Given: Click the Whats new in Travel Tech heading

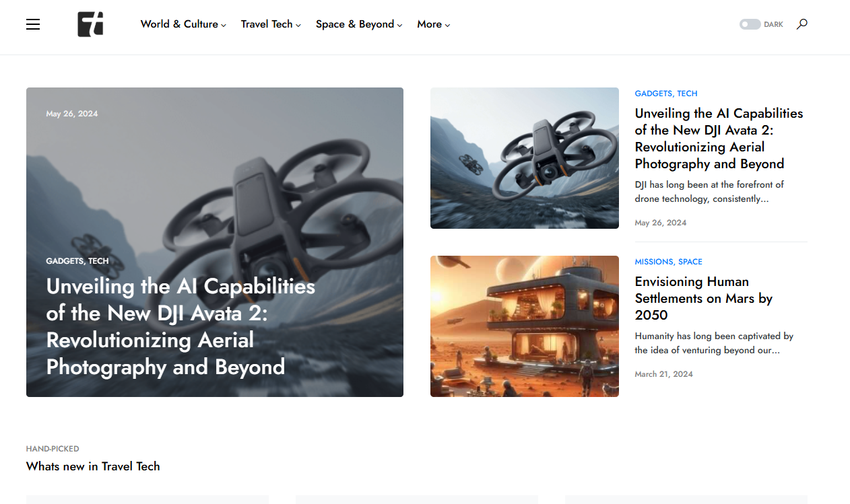Looking at the screenshot, I should click(x=93, y=466).
